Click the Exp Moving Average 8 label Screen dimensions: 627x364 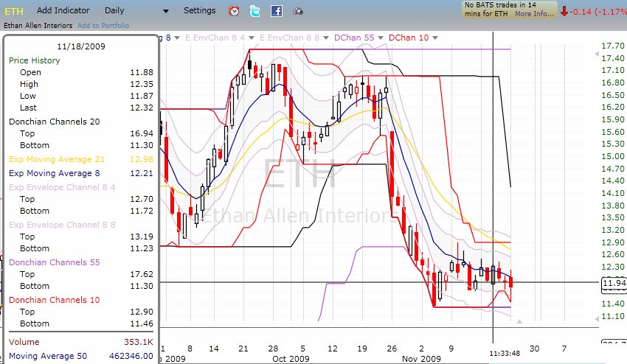(54, 173)
